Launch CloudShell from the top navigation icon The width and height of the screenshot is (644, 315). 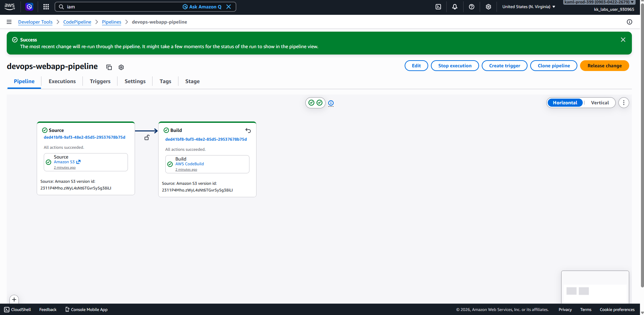pos(438,7)
